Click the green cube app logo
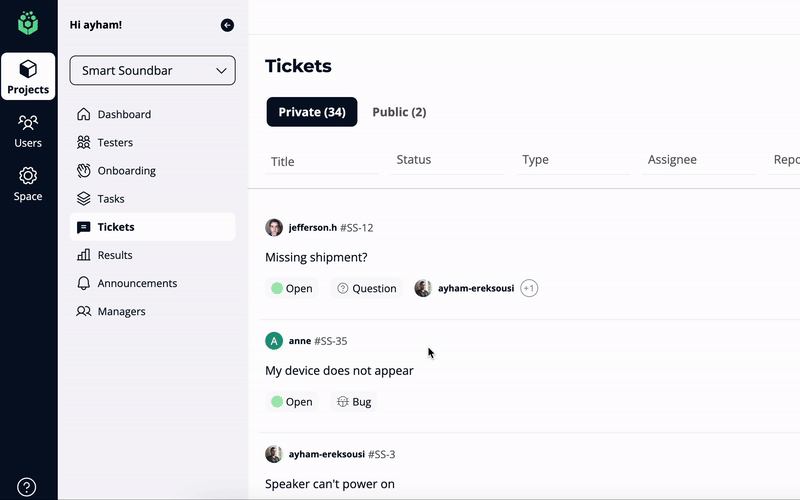This screenshot has width=800, height=500. [28, 23]
